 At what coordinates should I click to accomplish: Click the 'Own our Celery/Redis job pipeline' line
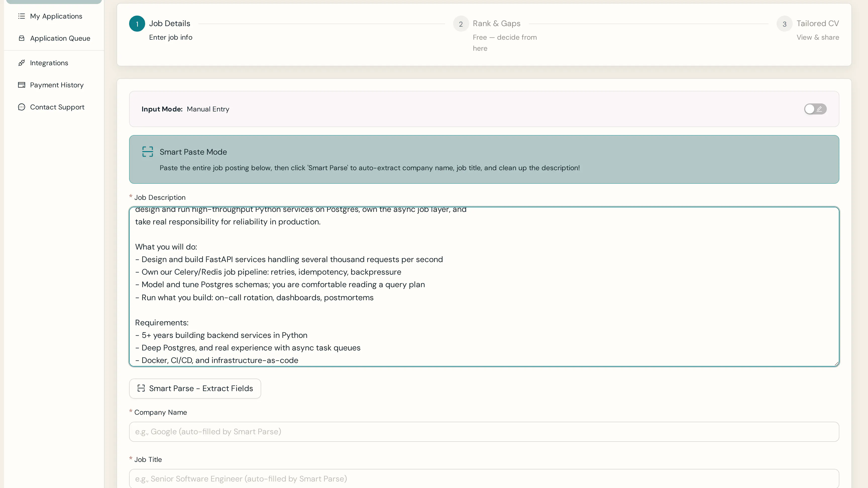[x=268, y=272]
